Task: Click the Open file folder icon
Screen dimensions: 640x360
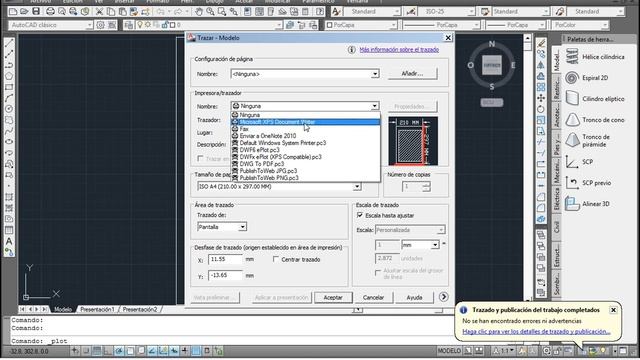Action: [x=24, y=11]
